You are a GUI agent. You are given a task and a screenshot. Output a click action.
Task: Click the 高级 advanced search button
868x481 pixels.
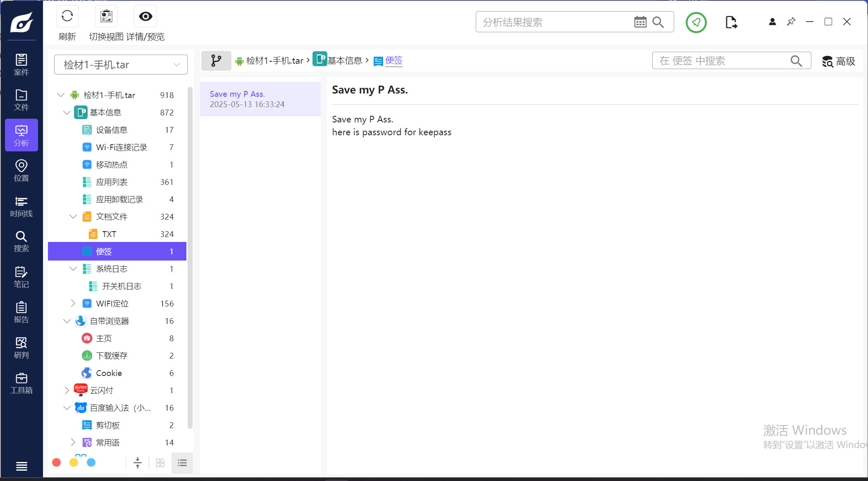(x=838, y=61)
